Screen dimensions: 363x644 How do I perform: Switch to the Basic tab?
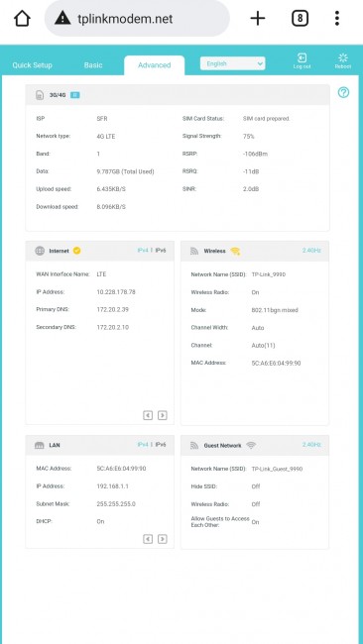93,65
